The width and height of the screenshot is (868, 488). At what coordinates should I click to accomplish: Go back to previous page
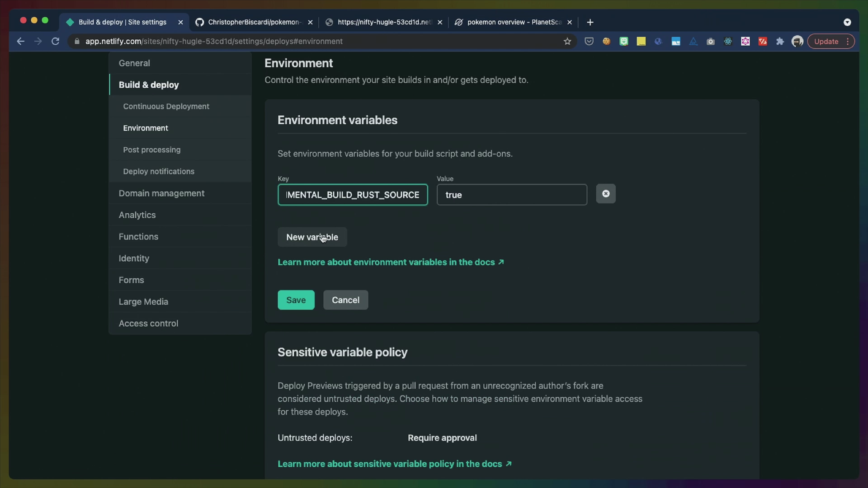(x=21, y=42)
